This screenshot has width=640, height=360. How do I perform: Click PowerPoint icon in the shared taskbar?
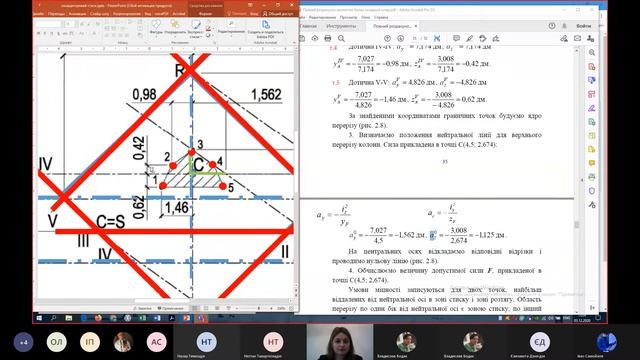[187, 318]
